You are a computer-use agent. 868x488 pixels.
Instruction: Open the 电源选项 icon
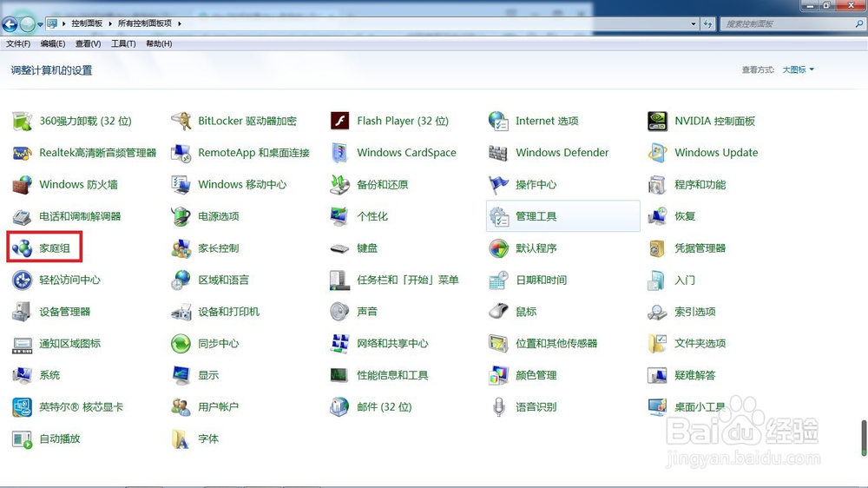click(x=181, y=216)
